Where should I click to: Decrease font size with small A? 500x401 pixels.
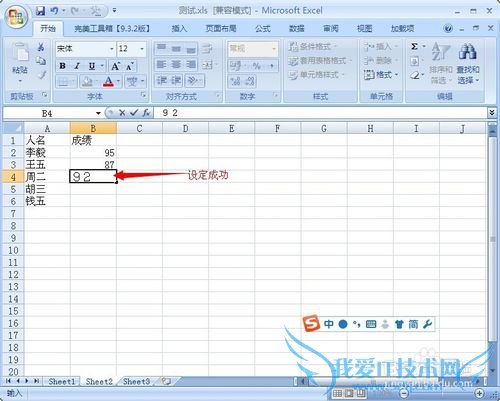pyautogui.click(x=129, y=66)
